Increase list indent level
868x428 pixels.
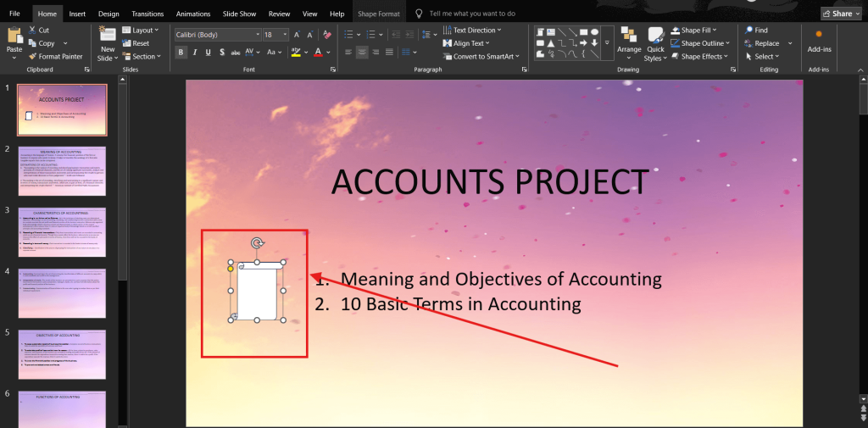409,35
